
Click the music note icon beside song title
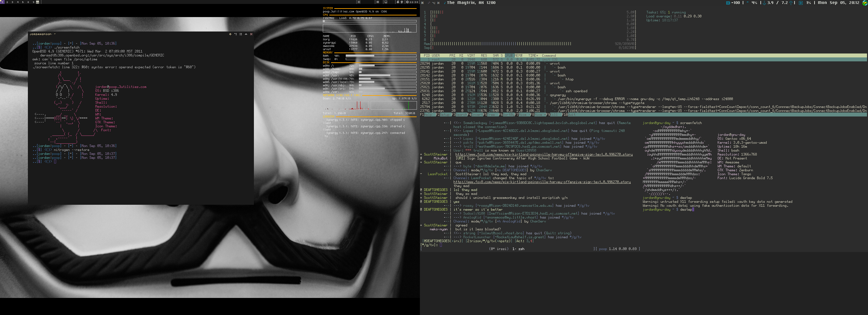point(444,3)
